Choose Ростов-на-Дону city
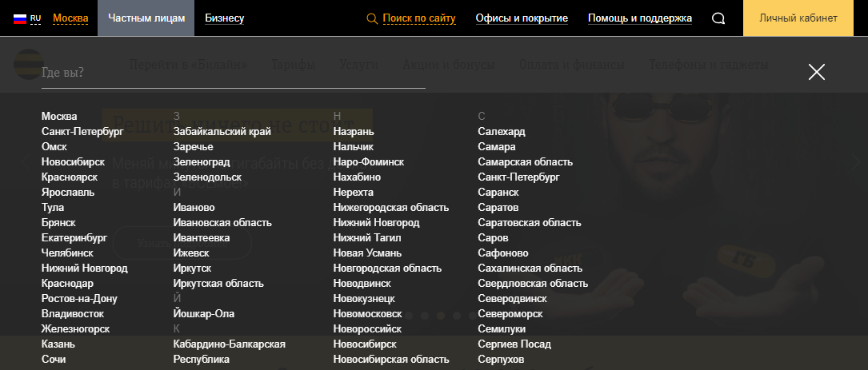The image size is (868, 370). [x=79, y=299]
